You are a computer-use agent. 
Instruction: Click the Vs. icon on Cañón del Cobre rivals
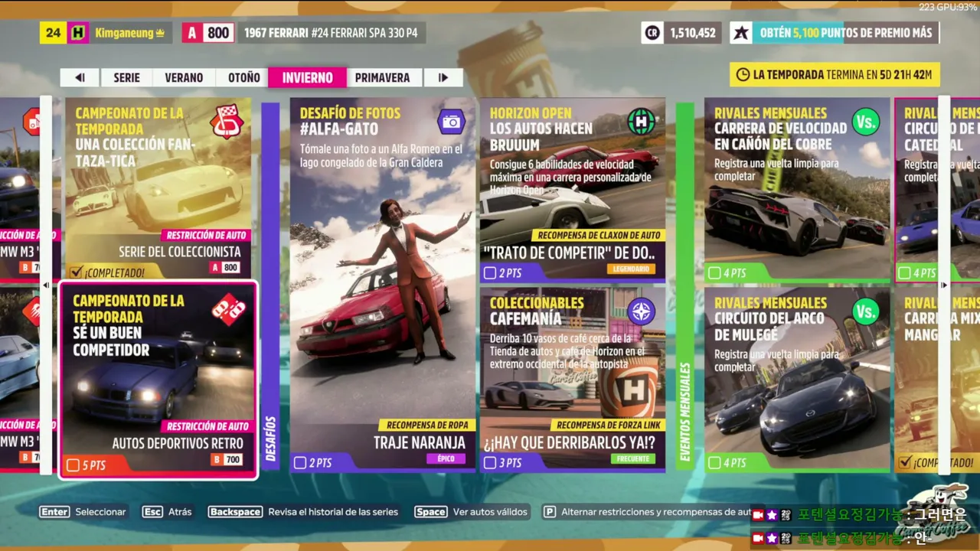click(866, 122)
